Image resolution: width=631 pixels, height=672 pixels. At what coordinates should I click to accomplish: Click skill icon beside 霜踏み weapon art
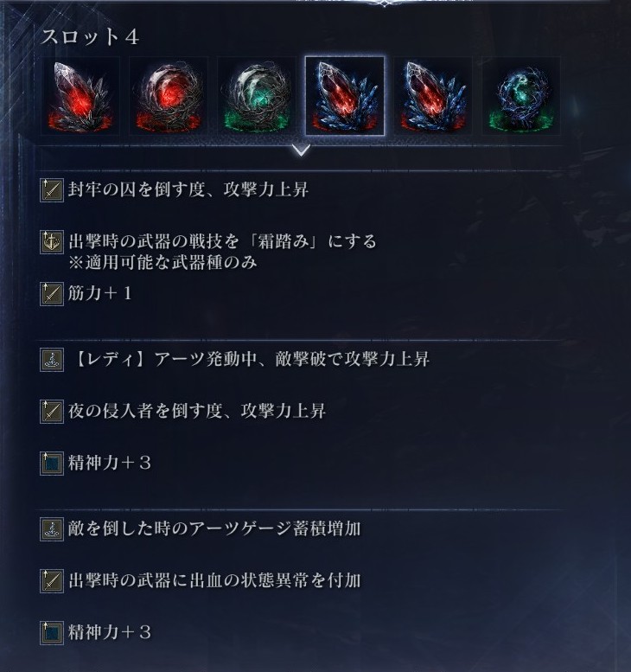click(52, 242)
